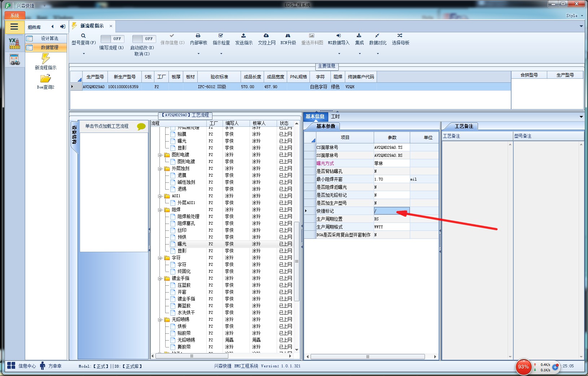Click the 曝光方式 parameter label
Image resolution: width=588 pixels, height=376 pixels.
click(325, 163)
